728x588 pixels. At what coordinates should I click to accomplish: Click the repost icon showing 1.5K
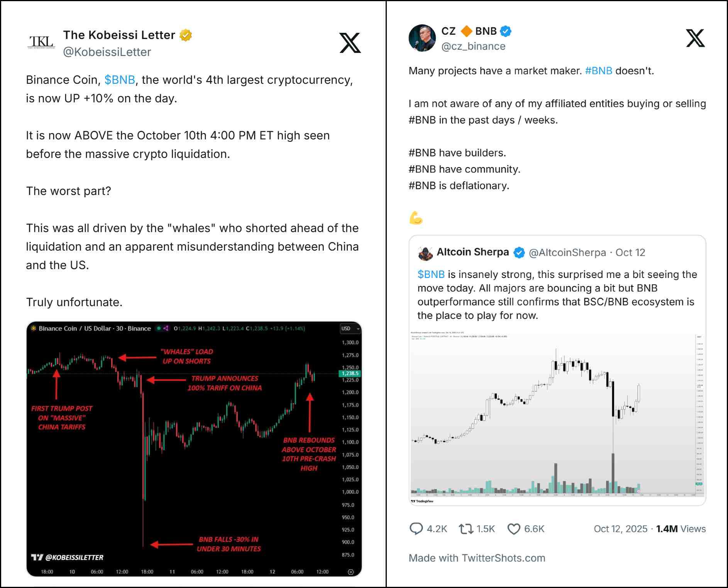click(x=466, y=529)
